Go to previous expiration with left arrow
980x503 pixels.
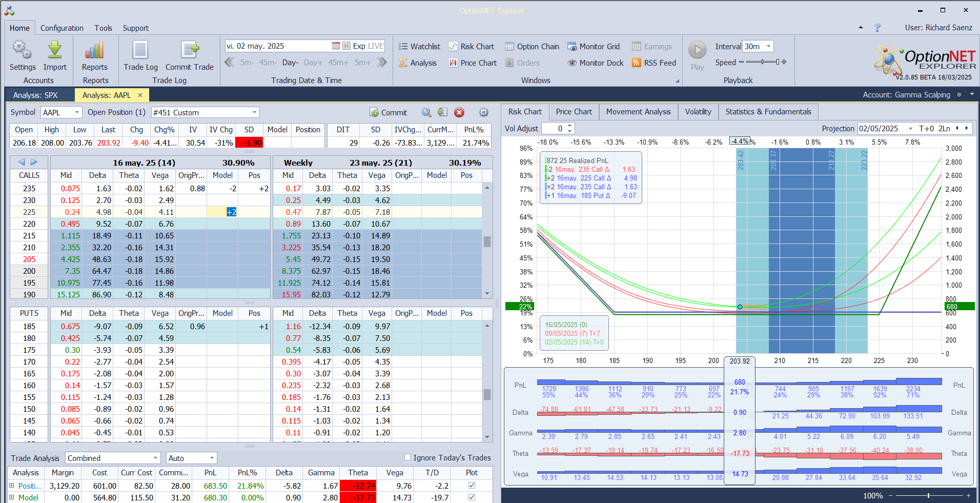(22, 162)
